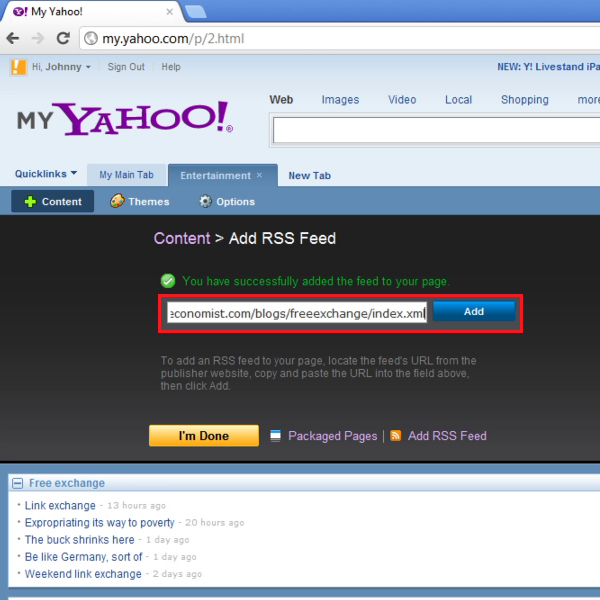
Task: Click the Packaged Pages page icon
Action: (x=275, y=435)
